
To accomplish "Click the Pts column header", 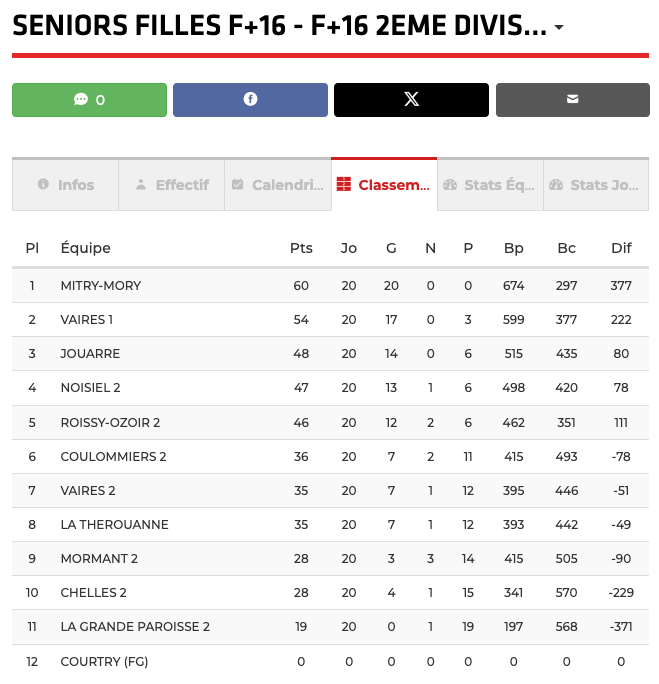I will coord(301,248).
